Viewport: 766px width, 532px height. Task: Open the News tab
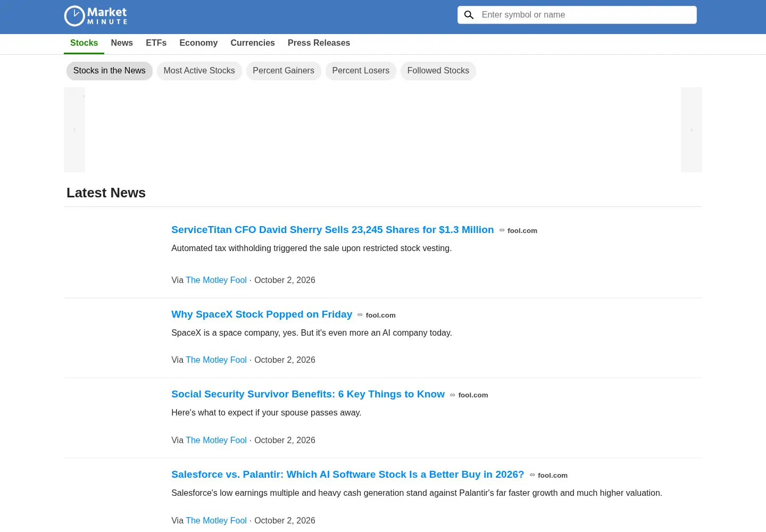point(122,43)
